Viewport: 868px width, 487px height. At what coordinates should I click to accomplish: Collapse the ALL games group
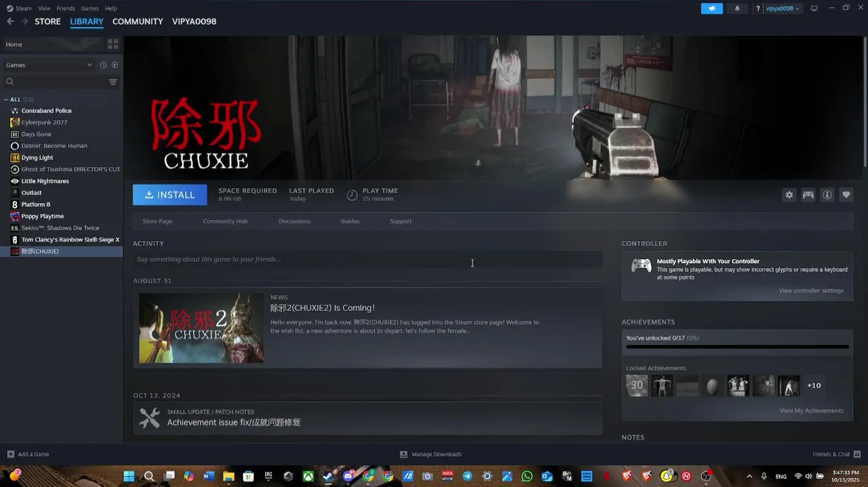6,99
